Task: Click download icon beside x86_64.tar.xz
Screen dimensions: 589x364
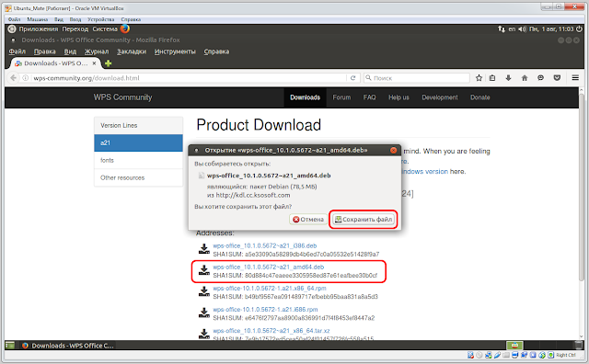Action: coord(204,334)
